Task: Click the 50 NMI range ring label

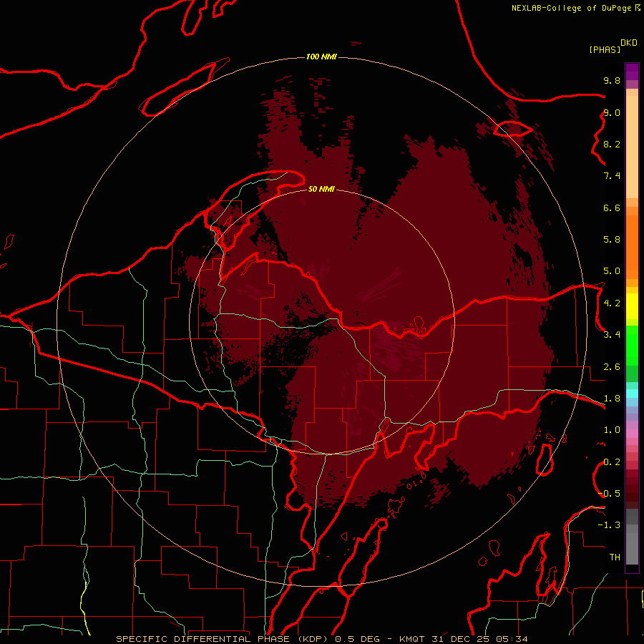Action: point(321,189)
